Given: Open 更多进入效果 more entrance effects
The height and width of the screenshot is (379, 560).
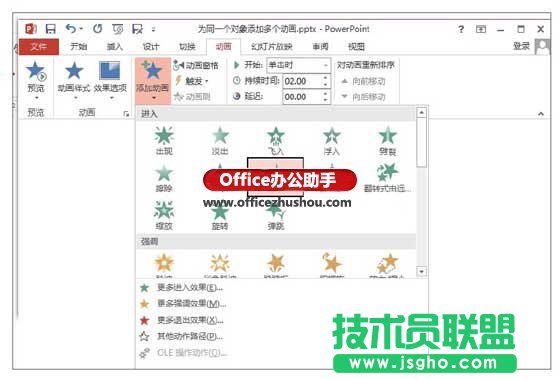Looking at the screenshot, I should 182,288.
